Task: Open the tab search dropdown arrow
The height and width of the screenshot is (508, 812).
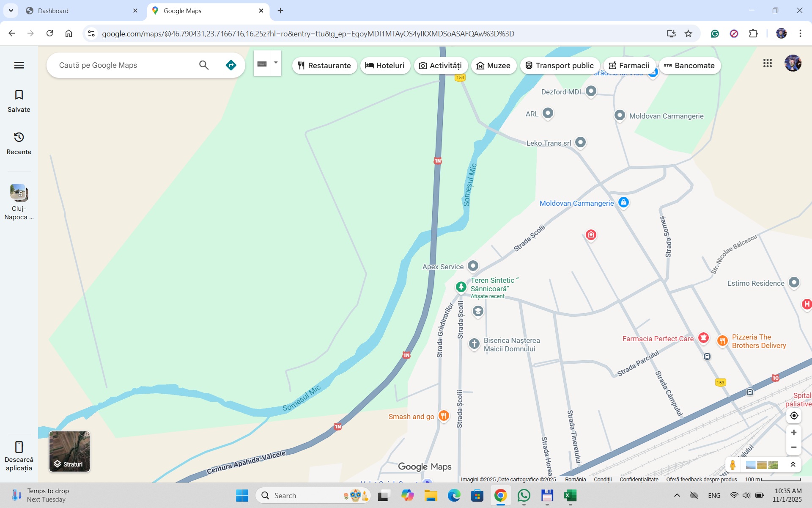Action: tap(11, 11)
